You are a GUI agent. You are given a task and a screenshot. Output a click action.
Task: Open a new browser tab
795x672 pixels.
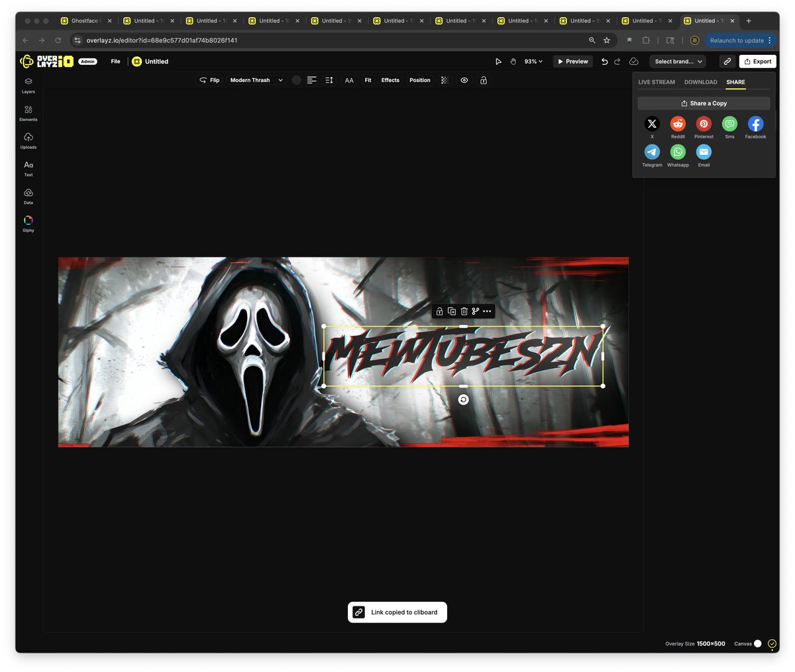[749, 21]
